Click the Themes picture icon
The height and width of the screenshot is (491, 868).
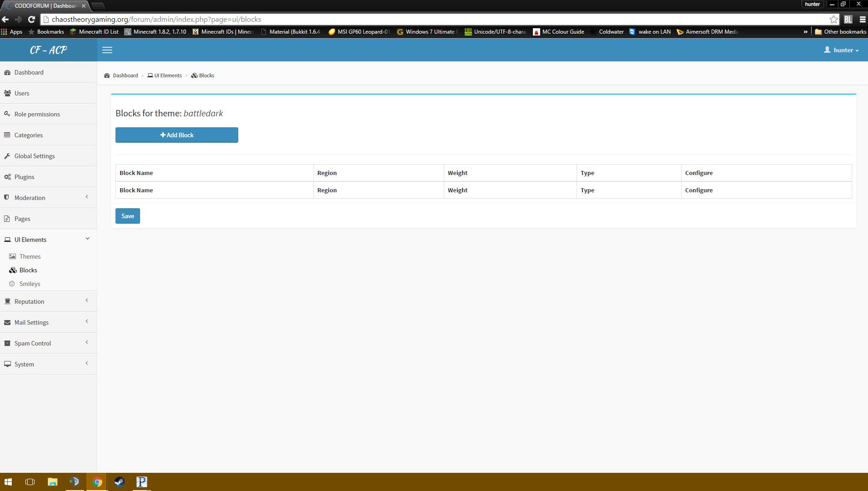pyautogui.click(x=12, y=256)
